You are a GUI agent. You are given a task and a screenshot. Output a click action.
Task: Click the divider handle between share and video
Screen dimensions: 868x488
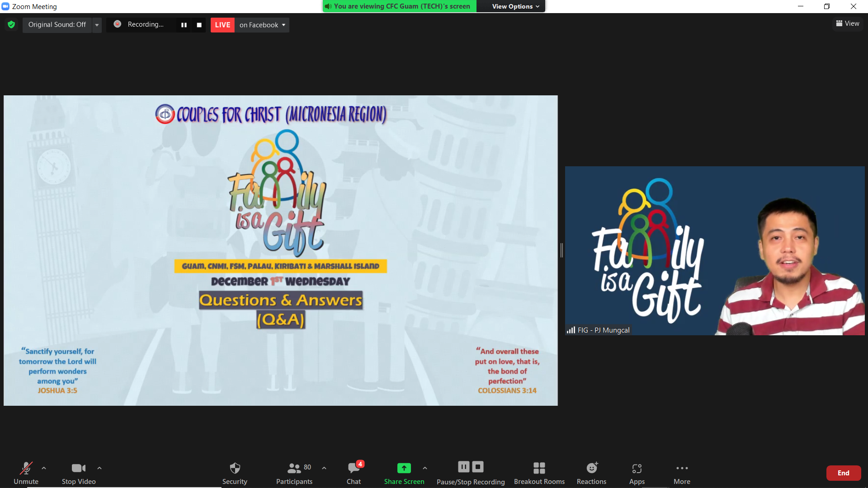pyautogui.click(x=561, y=250)
